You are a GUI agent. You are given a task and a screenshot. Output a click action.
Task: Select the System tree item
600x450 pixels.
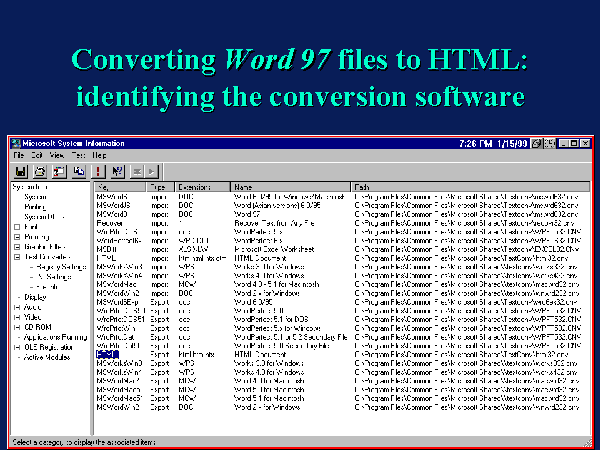click(x=35, y=197)
